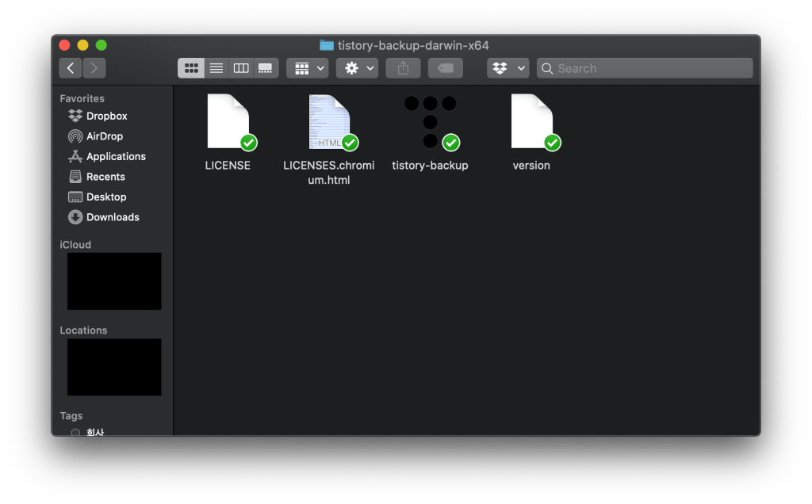
Task: Click the Share toolbar button
Action: 403,68
